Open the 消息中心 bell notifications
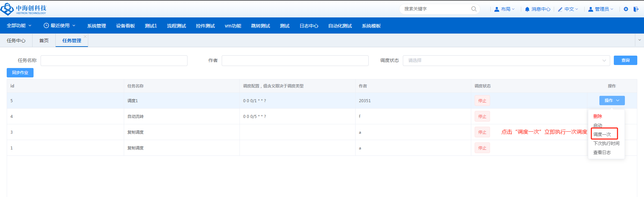This screenshot has height=197, width=644. point(537,9)
